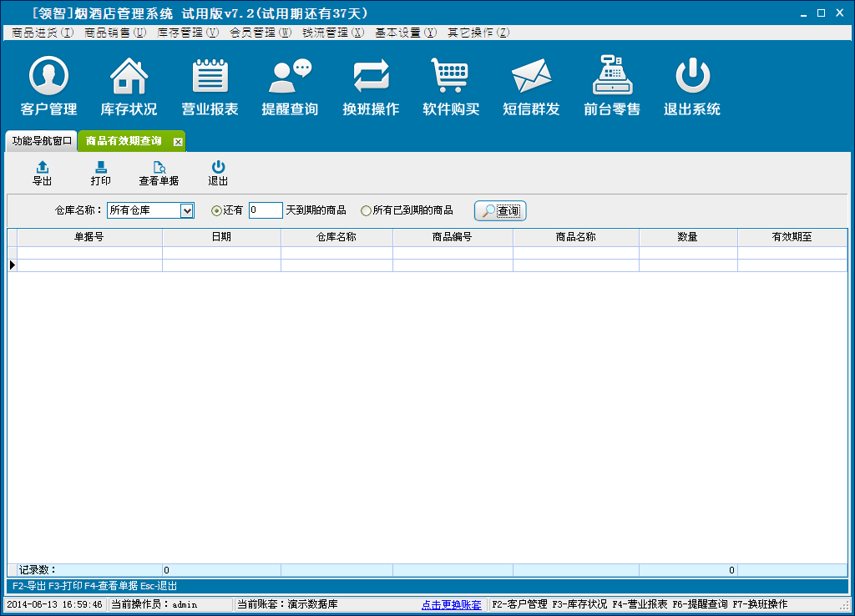Click the days-until-expiry input field
This screenshot has height=616, width=855.
click(266, 211)
